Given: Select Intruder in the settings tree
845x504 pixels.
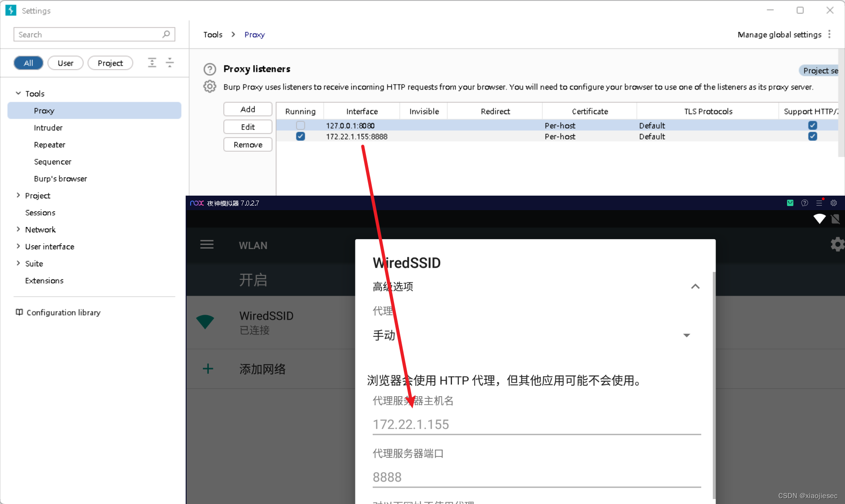Looking at the screenshot, I should point(48,128).
